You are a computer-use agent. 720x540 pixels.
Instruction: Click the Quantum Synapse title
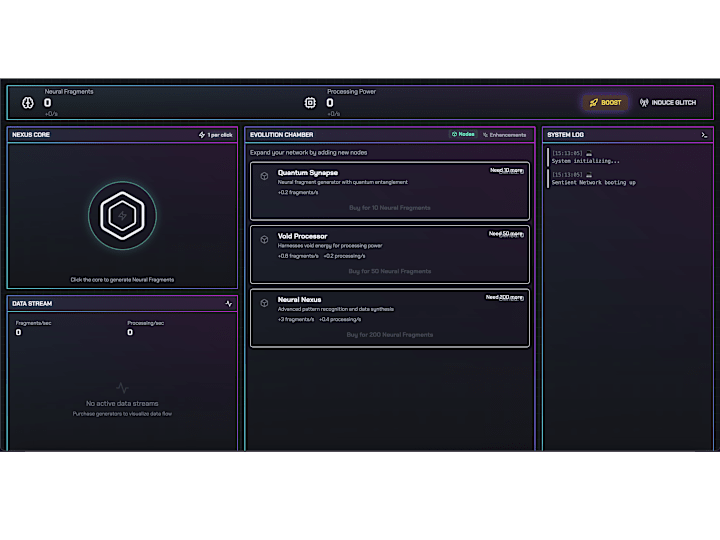pos(308,173)
